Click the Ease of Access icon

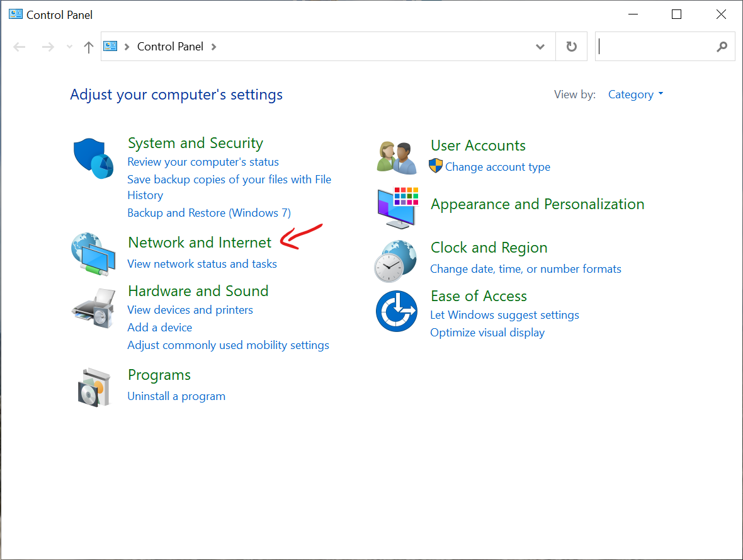(397, 311)
